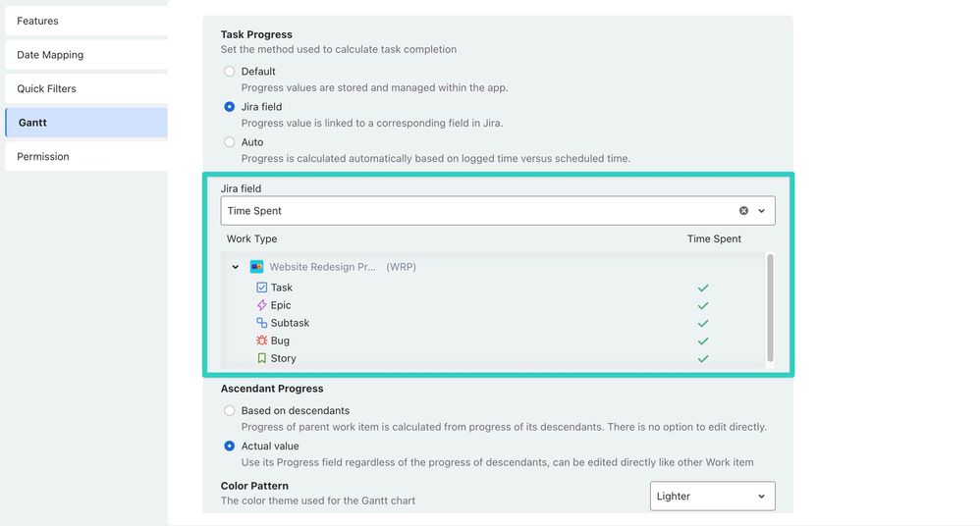
Task: Click the Task Progress heading
Action: (x=256, y=34)
